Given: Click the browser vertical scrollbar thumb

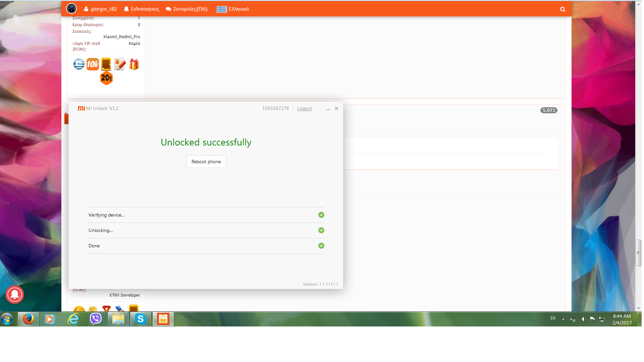Looking at the screenshot, I should [x=638, y=253].
